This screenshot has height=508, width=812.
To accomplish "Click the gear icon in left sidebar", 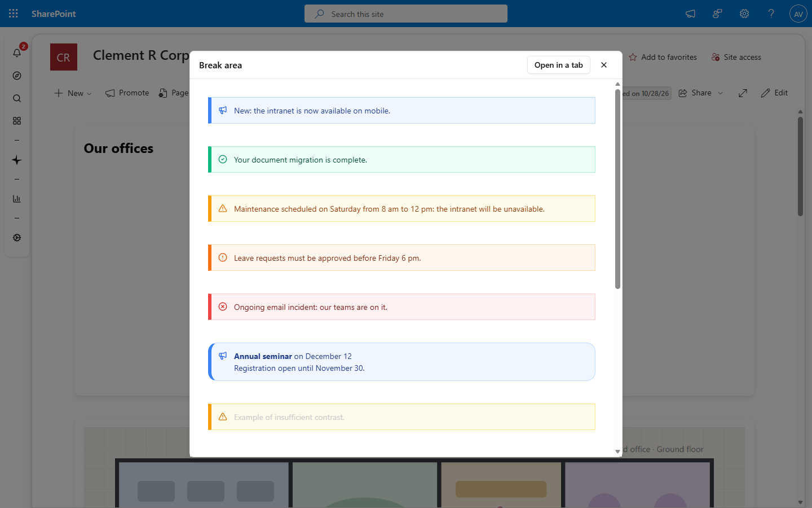I will 17,238.
